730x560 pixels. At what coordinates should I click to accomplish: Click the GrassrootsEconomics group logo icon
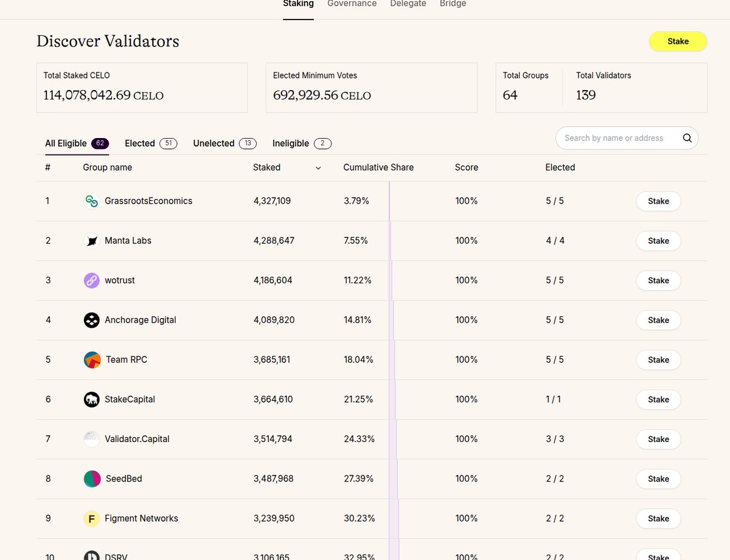click(92, 201)
